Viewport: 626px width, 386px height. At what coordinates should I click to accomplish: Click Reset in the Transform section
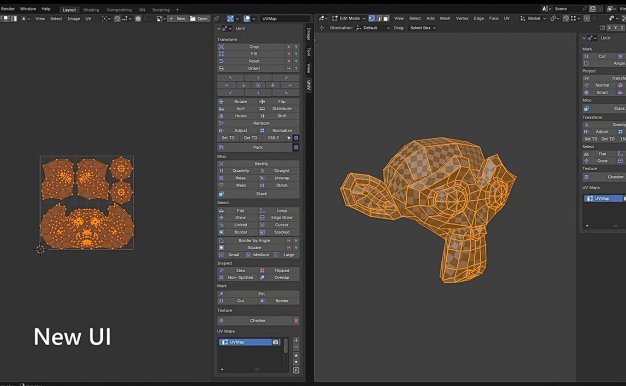[254, 61]
